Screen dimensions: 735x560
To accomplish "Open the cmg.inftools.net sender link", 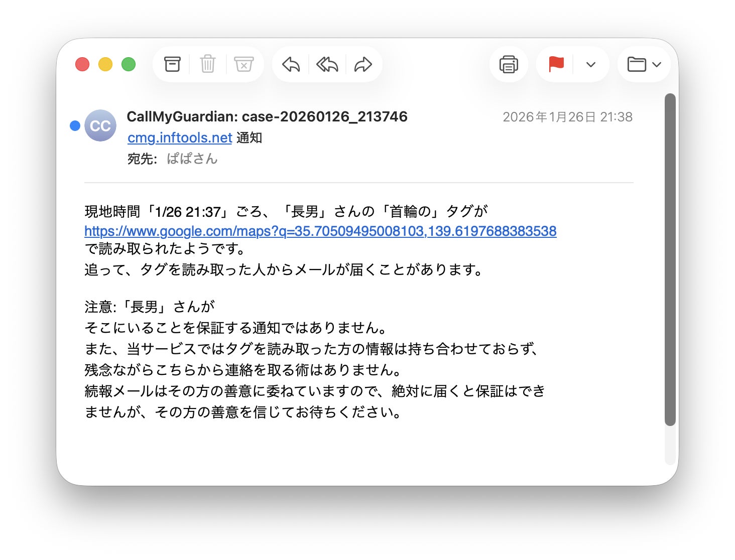I will 180,138.
